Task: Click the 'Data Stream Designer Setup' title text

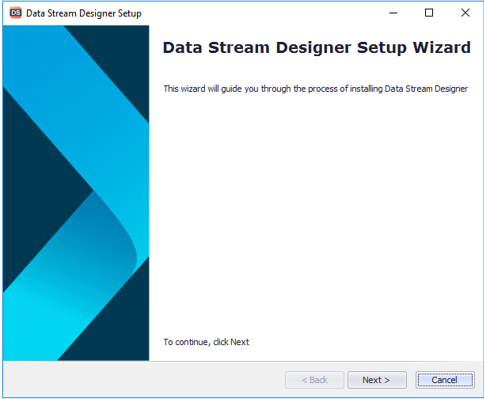Action: click(84, 13)
